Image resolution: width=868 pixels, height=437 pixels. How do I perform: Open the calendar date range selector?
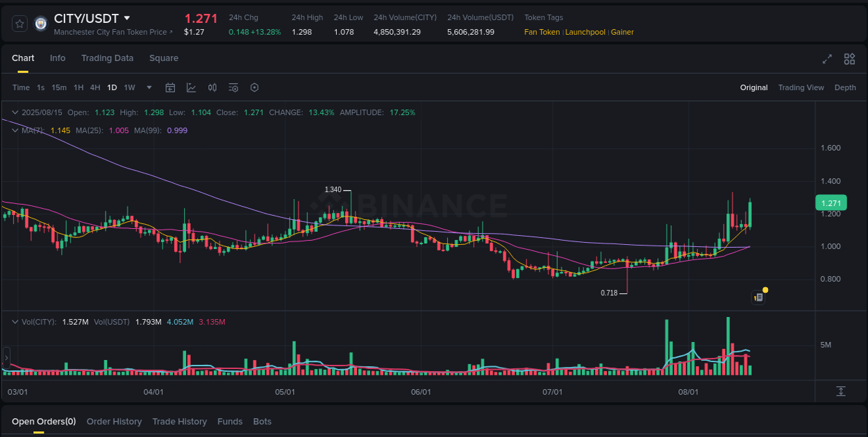point(170,87)
